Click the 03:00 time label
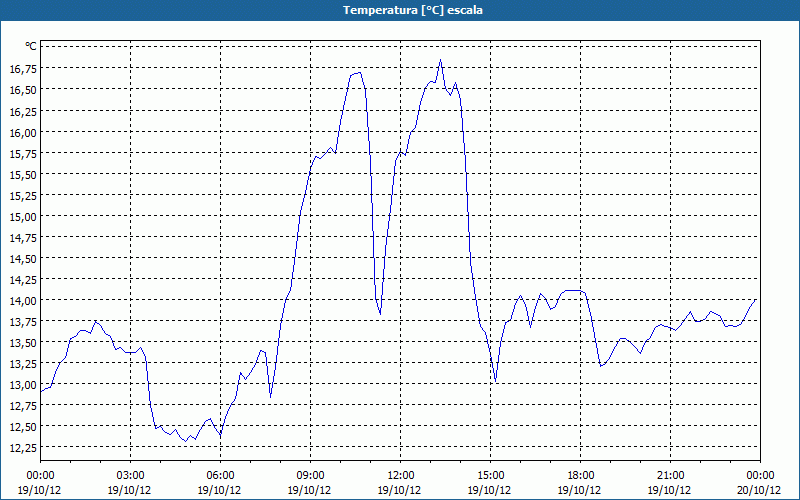800x500 pixels. coord(131,476)
